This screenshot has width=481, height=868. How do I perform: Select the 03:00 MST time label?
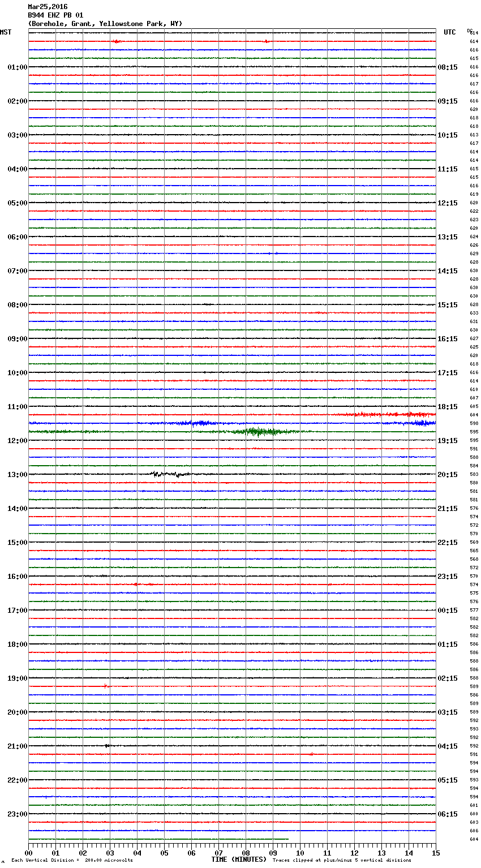coord(18,135)
